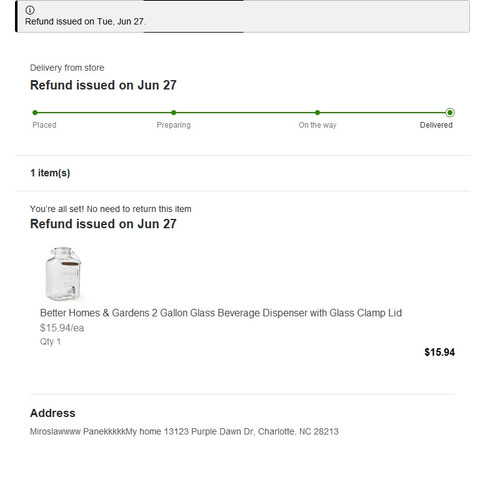Click the On the way label
500x479 pixels.
317,125
